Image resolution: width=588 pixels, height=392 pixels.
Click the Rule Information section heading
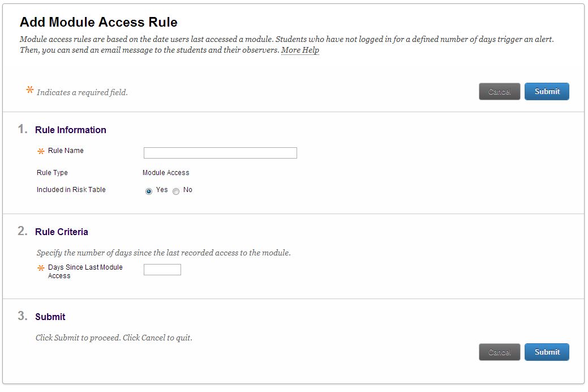pos(71,130)
